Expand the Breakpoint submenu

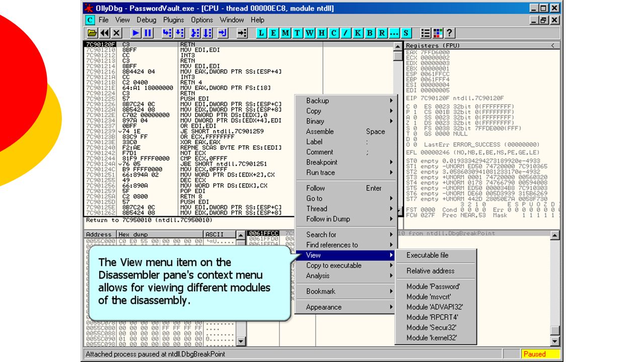click(345, 162)
